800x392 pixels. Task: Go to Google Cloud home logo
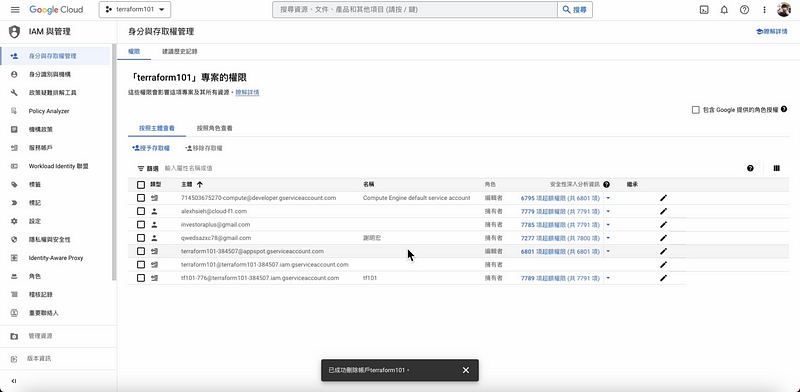click(x=56, y=10)
